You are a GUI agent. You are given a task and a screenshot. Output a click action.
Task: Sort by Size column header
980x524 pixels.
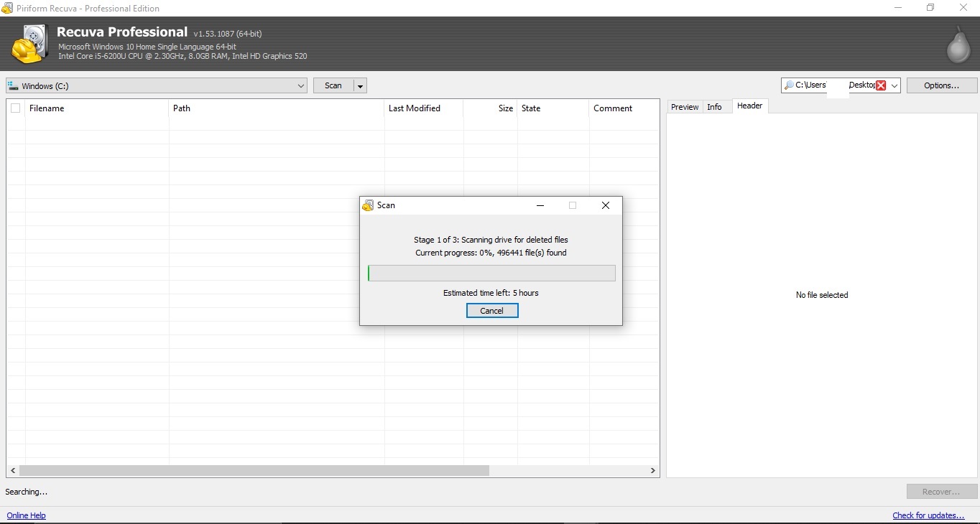(x=490, y=108)
